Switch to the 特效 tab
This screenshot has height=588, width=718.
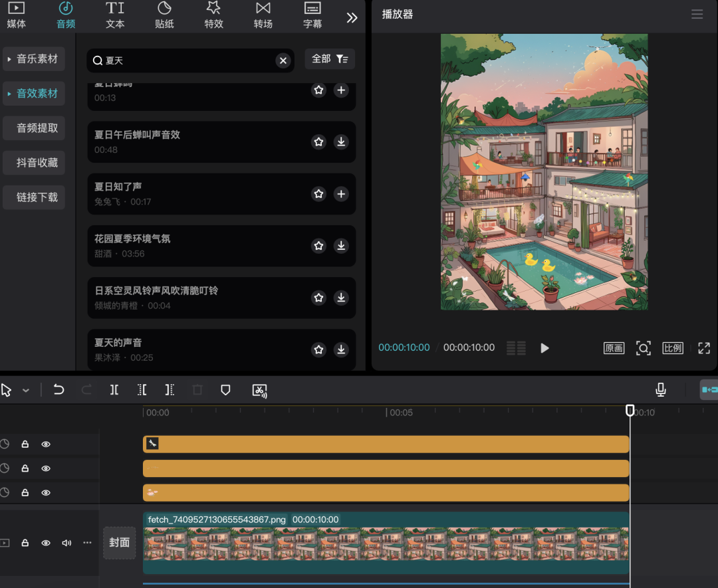coord(213,15)
